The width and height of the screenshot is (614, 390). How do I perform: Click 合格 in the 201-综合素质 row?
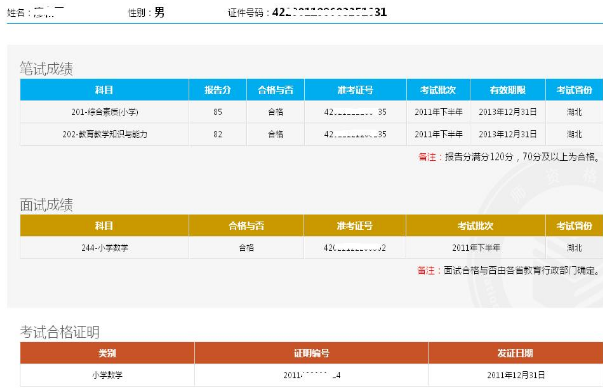275,112
